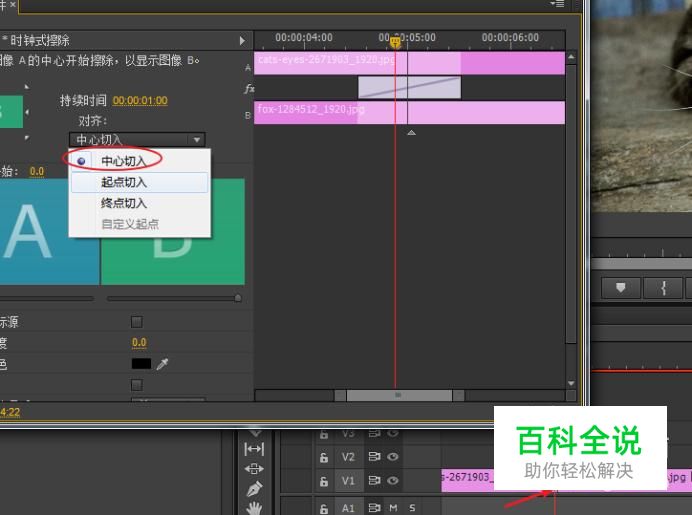Click the start value 0.0

coord(37,171)
